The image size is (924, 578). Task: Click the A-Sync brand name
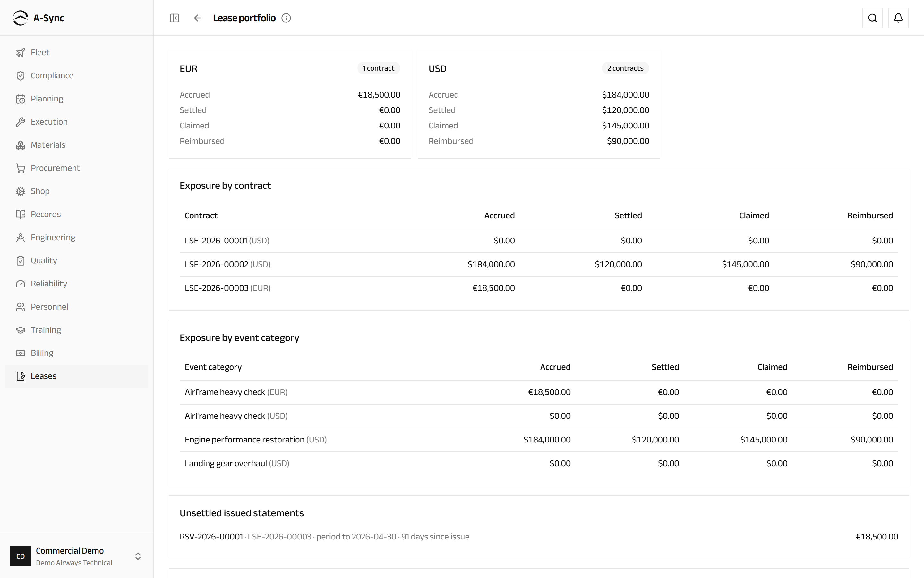click(48, 18)
